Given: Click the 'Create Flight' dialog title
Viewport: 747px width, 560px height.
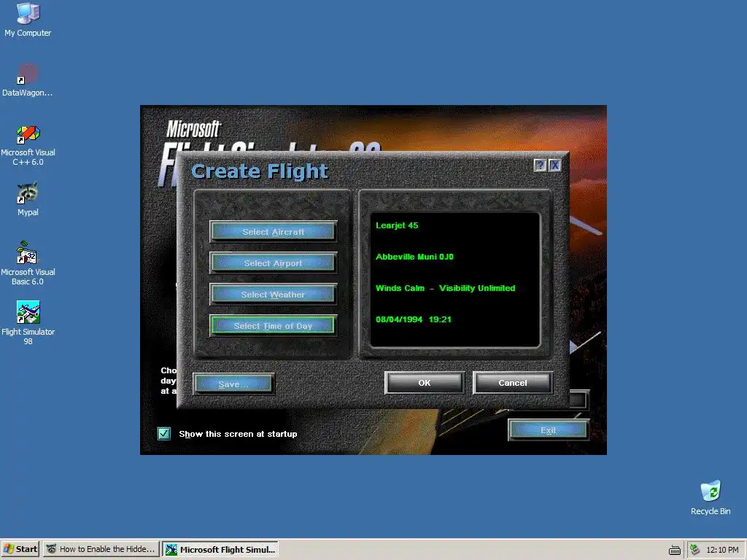Looking at the screenshot, I should tap(260, 171).
